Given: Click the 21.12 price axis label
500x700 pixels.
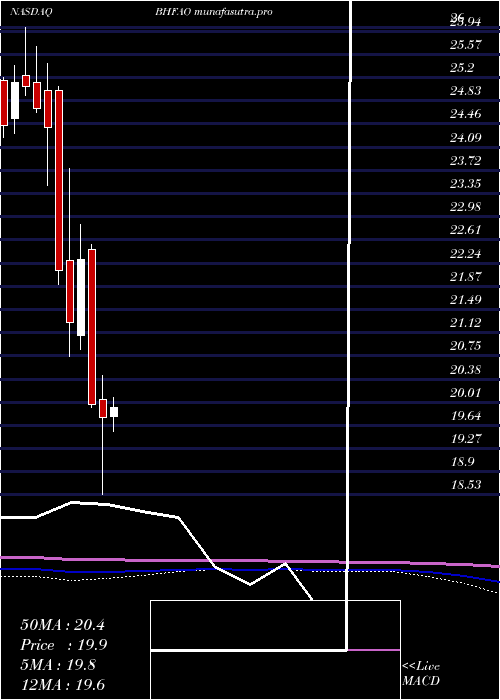Looking at the screenshot, I should (466, 323).
